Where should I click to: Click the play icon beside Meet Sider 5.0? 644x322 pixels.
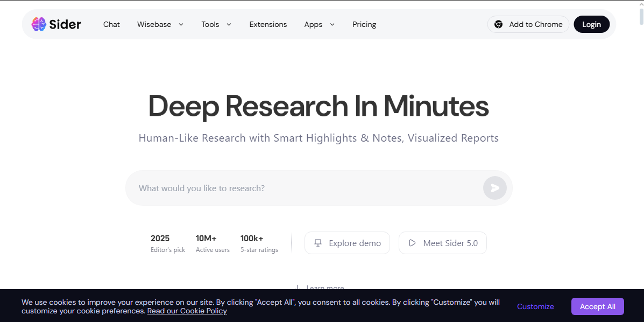pos(412,243)
